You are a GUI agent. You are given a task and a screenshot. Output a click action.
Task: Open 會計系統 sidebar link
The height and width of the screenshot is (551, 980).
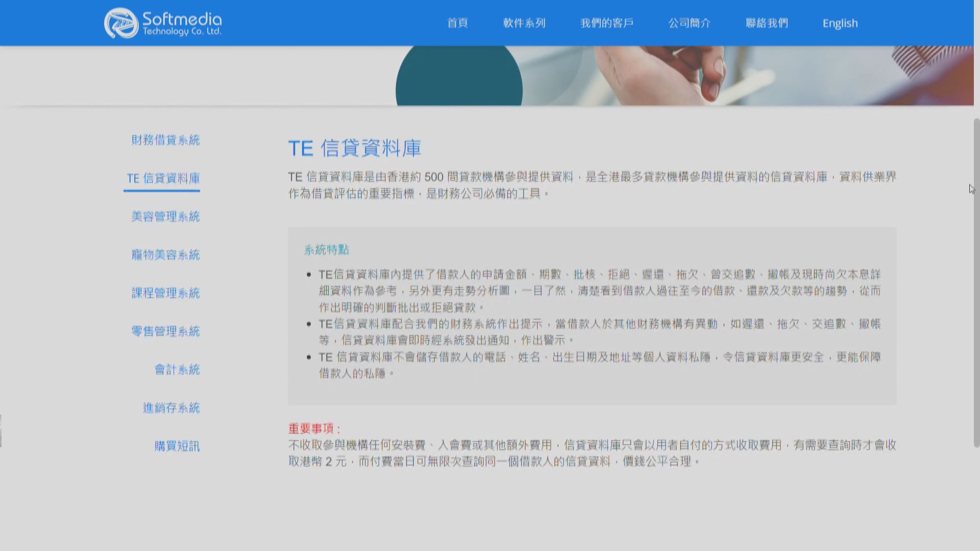point(177,369)
